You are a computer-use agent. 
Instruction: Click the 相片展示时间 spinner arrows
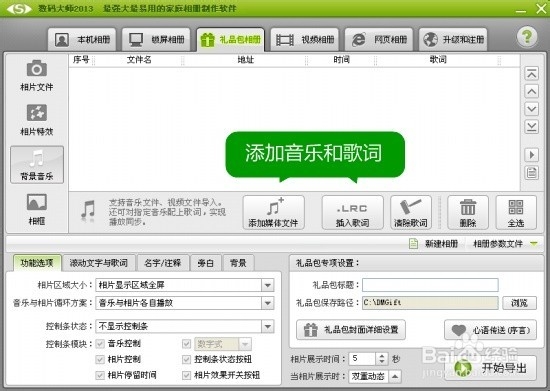pyautogui.click(x=382, y=359)
